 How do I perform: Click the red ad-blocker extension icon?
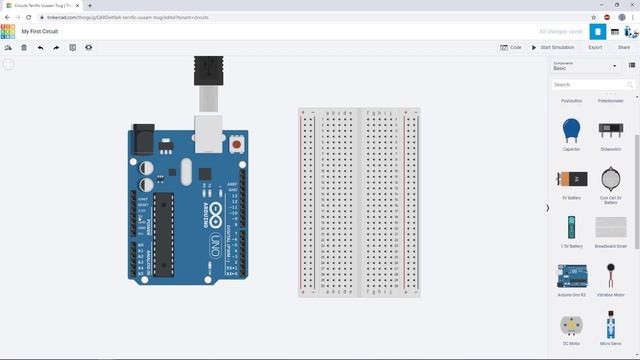click(607, 17)
